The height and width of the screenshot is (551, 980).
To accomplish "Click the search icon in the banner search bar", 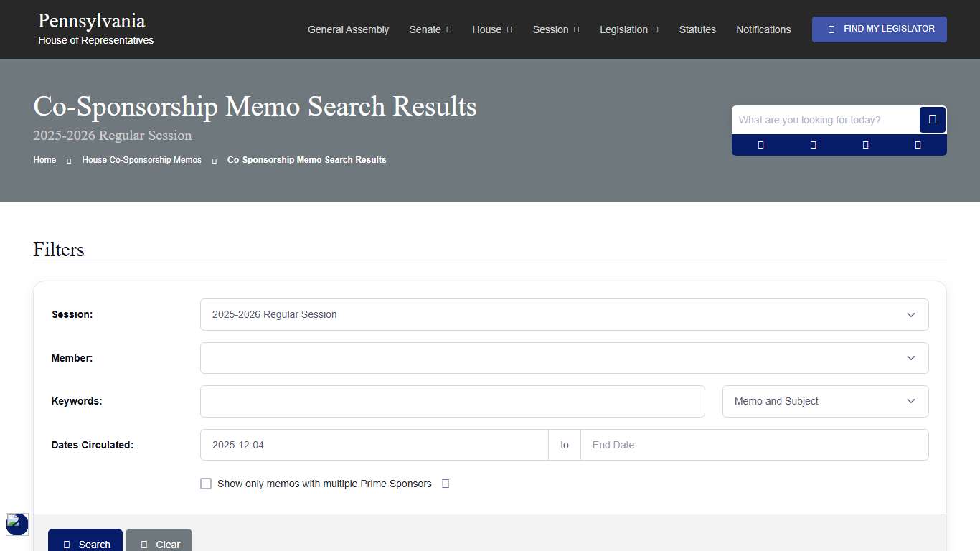I will point(932,119).
